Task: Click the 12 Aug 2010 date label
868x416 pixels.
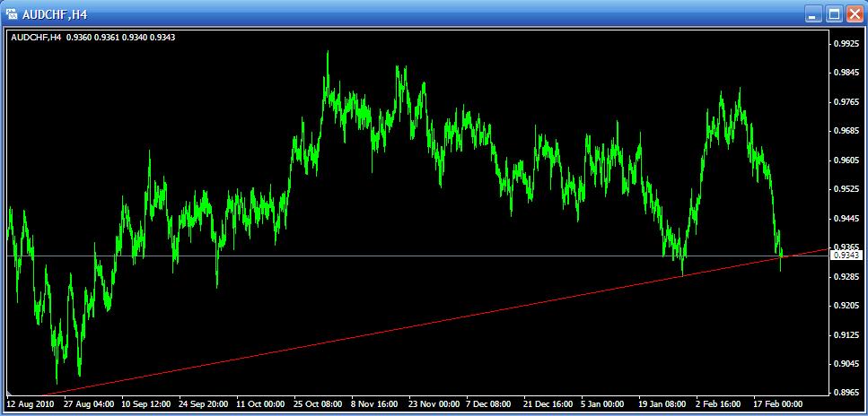Action: click(32, 404)
